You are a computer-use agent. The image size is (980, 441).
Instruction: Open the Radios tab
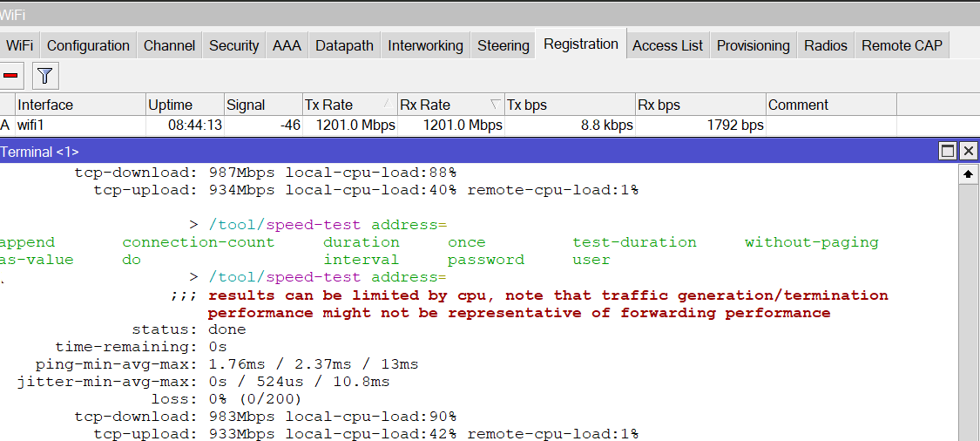pyautogui.click(x=826, y=45)
